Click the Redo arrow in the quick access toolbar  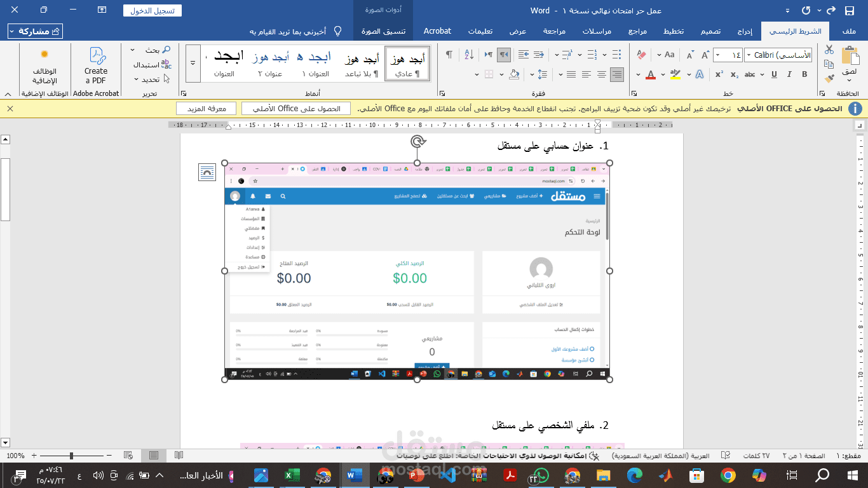pyautogui.click(x=830, y=11)
